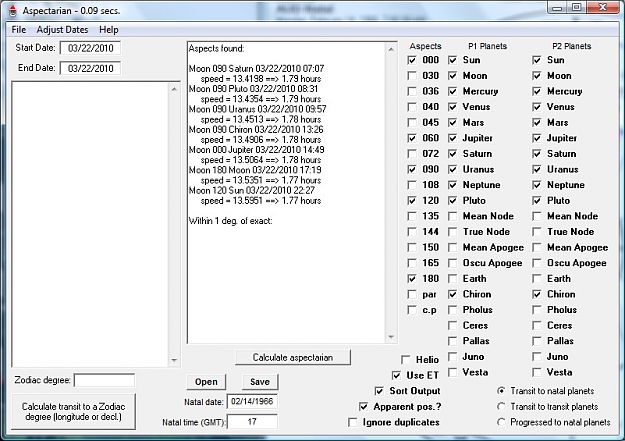The height and width of the screenshot is (441, 625).
Task: Click the Zodiac degree input field
Action: tap(104, 380)
